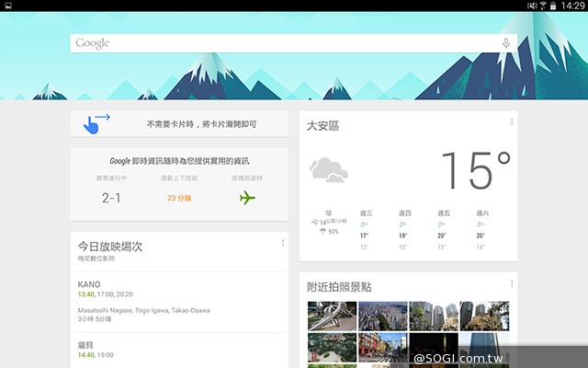This screenshot has width=588, height=368.
Task: Tap the 大安區 location title
Action: tap(322, 126)
